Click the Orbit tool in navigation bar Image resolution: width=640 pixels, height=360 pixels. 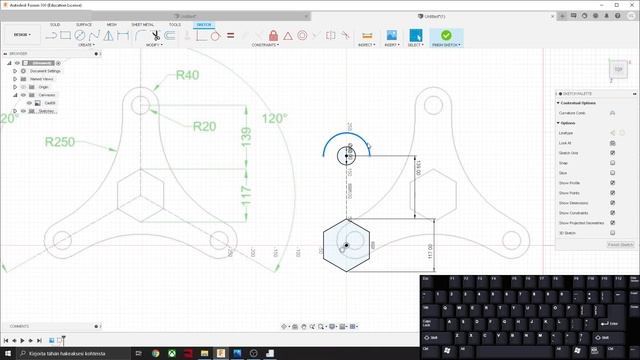pos(284,327)
